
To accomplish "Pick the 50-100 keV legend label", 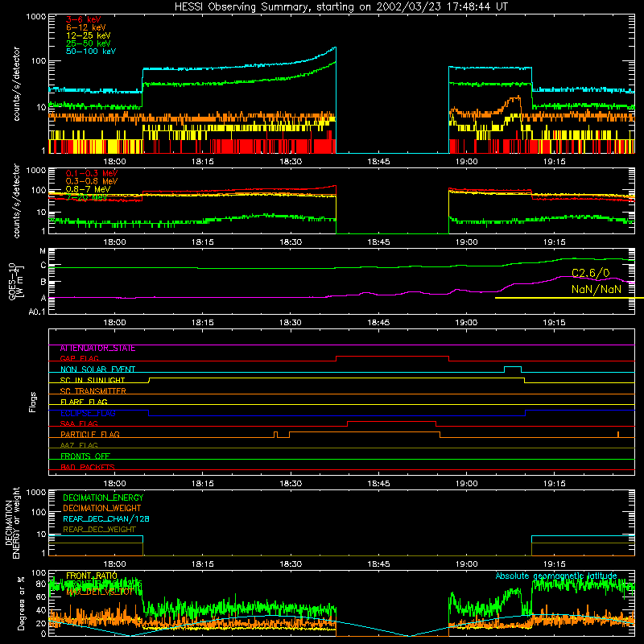I will pos(91,52).
